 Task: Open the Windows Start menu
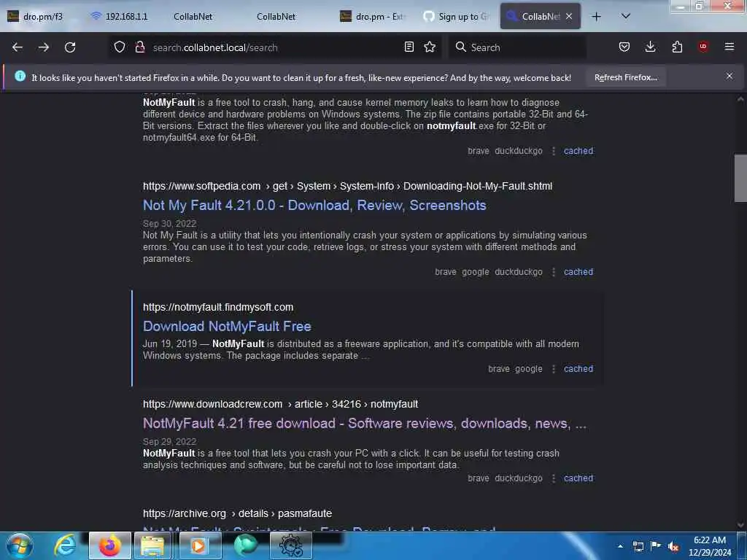pos(20,545)
